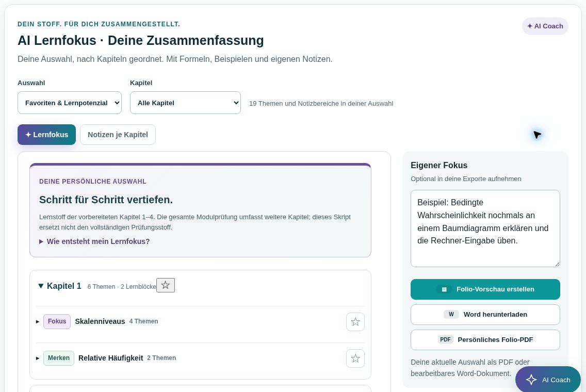Click the 'DEIN STOFF. FÜR DICH ZUSAMMENGESTELLT.' tagline
The image size is (586, 392).
pos(99,24)
